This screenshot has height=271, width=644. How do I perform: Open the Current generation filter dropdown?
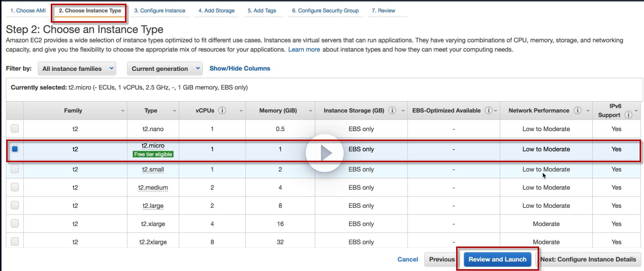(164, 69)
